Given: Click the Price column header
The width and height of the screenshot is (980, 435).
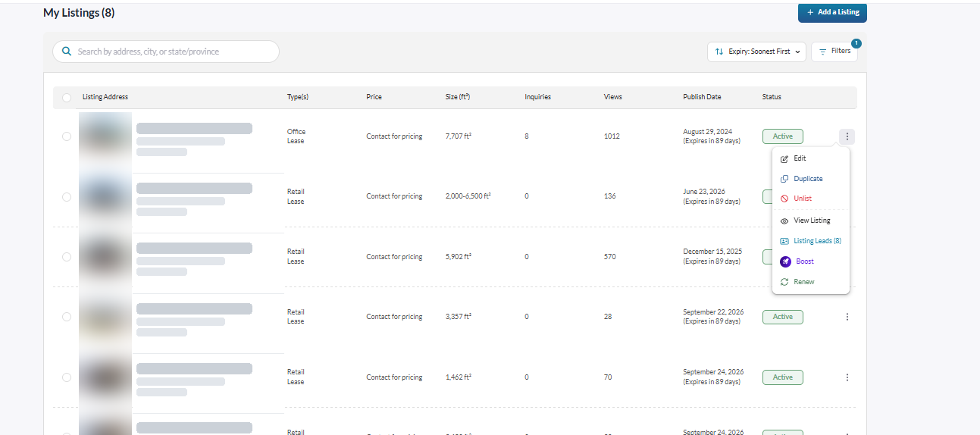Looking at the screenshot, I should click(x=374, y=97).
